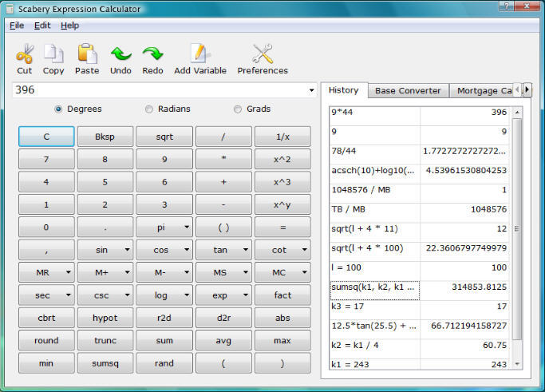
Task: Click the title bar help question button
Action: point(507,6)
